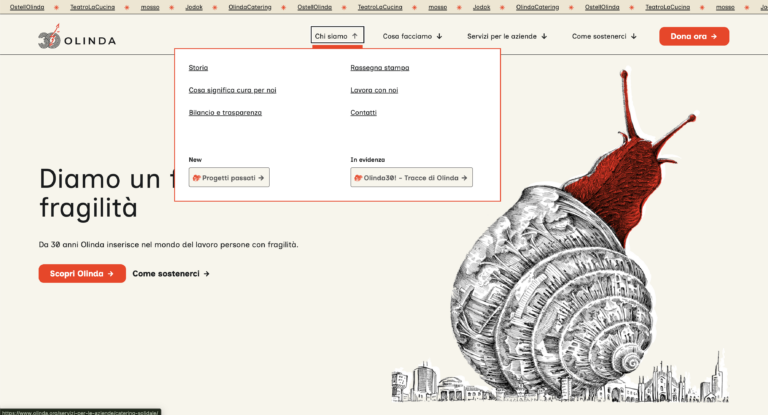This screenshot has width=768, height=415.
Task: Click the 'New' label above Progetti passati
Action: (195, 160)
